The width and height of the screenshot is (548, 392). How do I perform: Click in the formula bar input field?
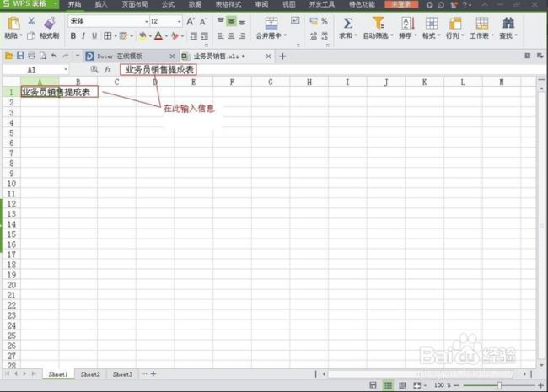332,69
